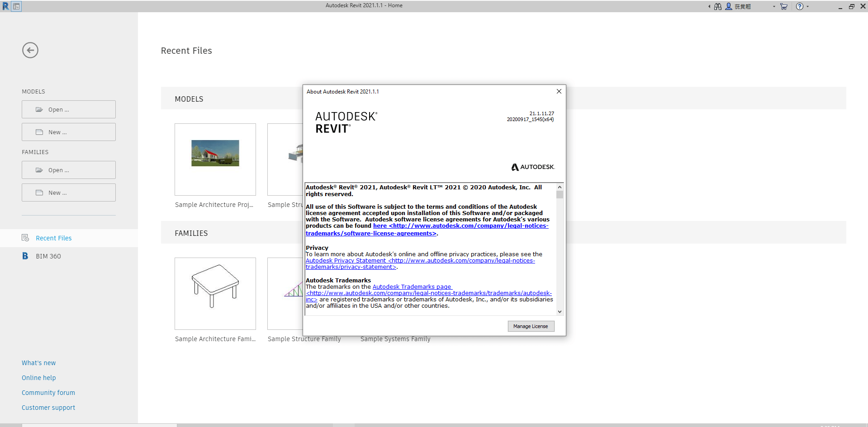Expand the signed-in user dropdown arrow
Screen dimensions: 868x427
point(774,6)
